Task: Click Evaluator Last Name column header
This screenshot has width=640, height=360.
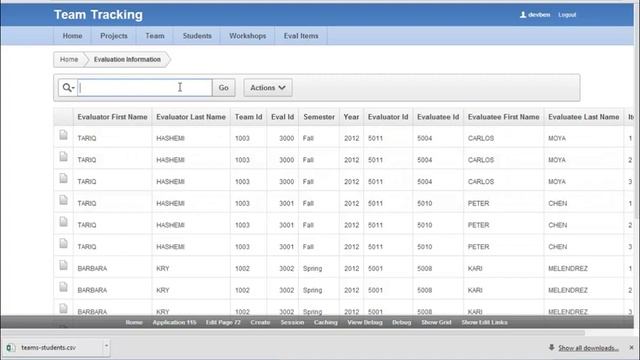Action: [x=191, y=117]
